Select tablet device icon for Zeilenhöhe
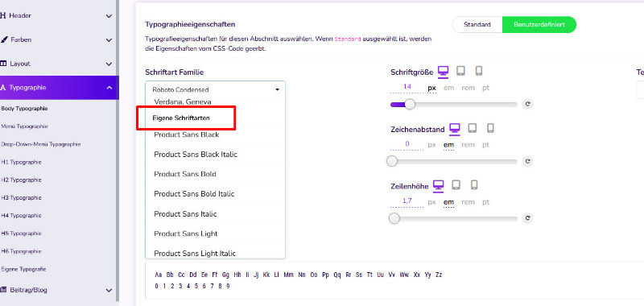Image resolution: width=644 pixels, height=306 pixels. (x=456, y=186)
